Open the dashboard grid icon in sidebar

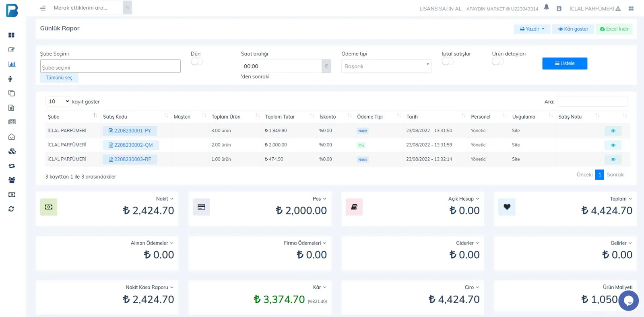[x=11, y=35]
